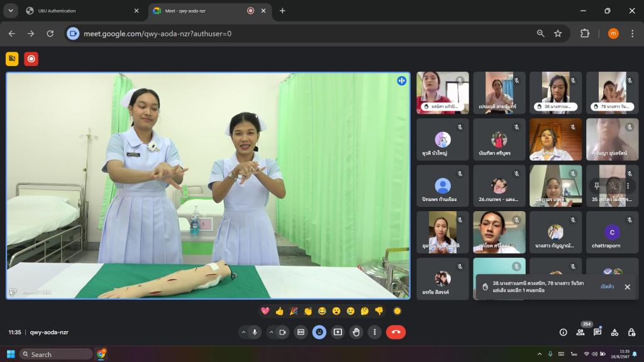Click the red leave call button

coord(396,332)
